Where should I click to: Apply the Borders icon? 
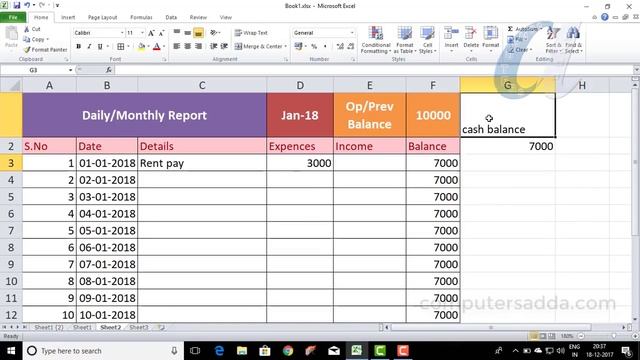pos(121,47)
